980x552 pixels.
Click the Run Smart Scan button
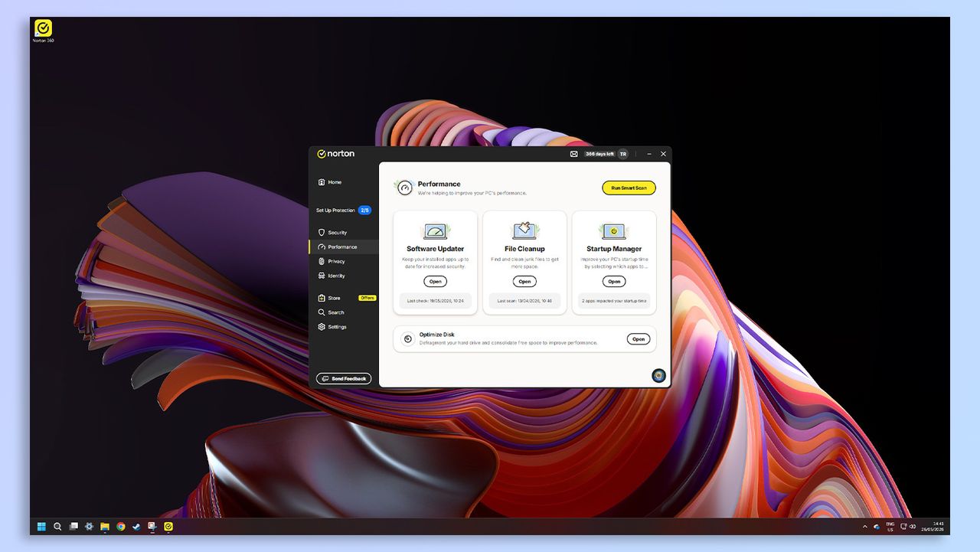(629, 188)
